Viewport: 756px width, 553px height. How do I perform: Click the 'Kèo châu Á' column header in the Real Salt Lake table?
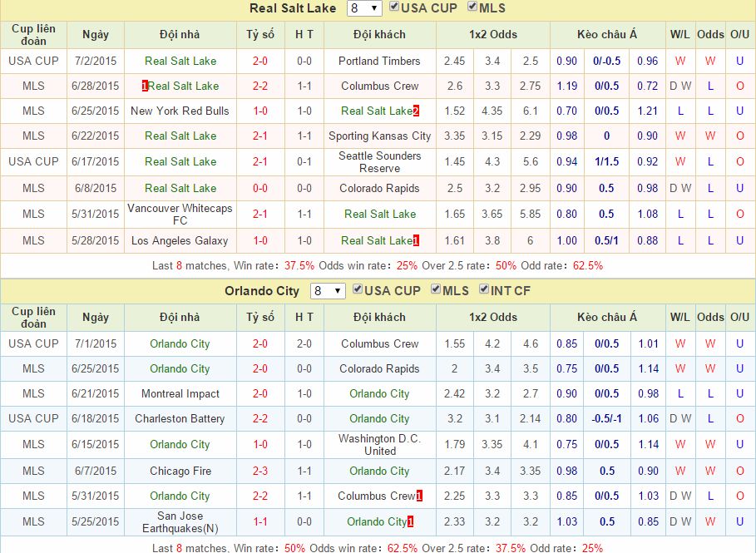tap(607, 35)
